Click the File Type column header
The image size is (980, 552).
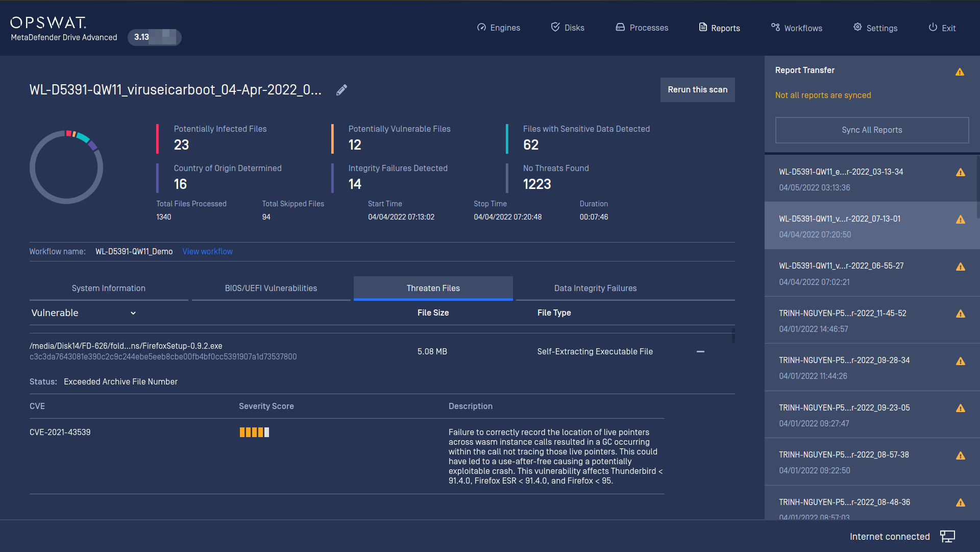tap(554, 313)
